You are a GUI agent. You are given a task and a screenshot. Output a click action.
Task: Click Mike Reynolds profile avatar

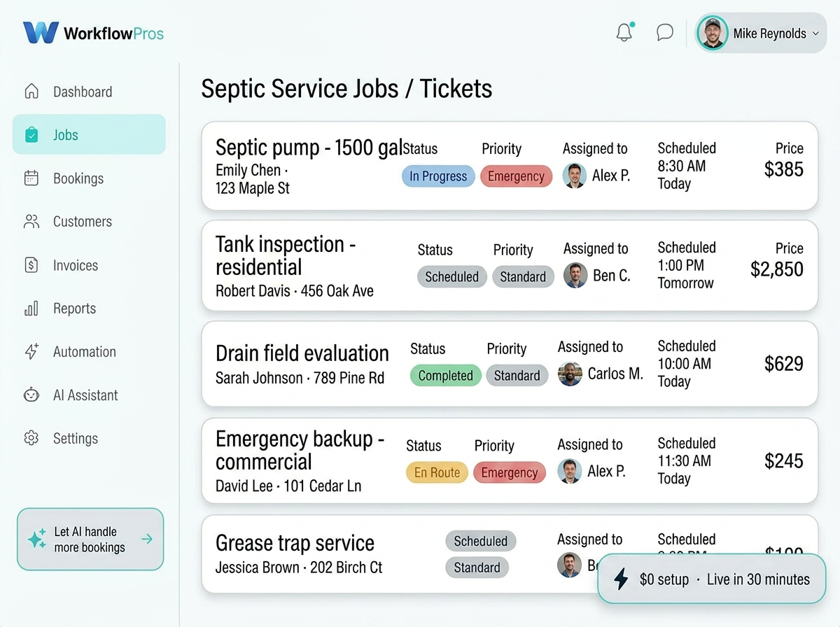click(713, 33)
